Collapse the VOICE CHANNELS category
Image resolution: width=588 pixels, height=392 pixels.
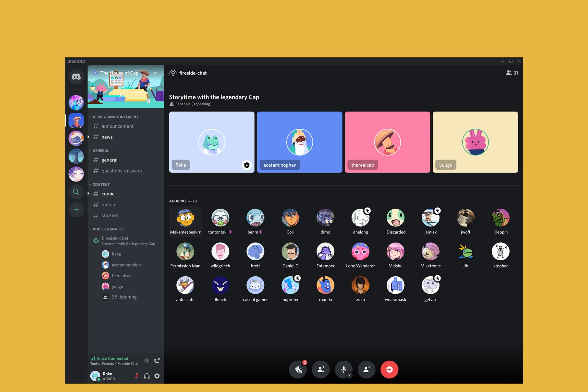108,229
